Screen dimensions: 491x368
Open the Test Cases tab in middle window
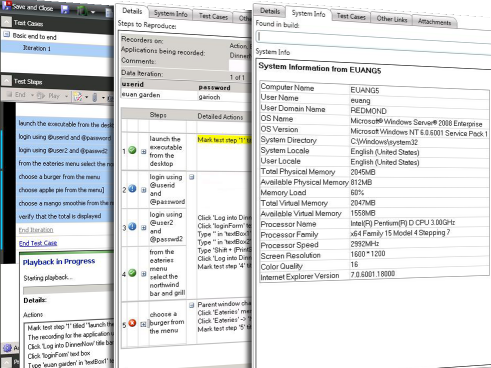[213, 16]
